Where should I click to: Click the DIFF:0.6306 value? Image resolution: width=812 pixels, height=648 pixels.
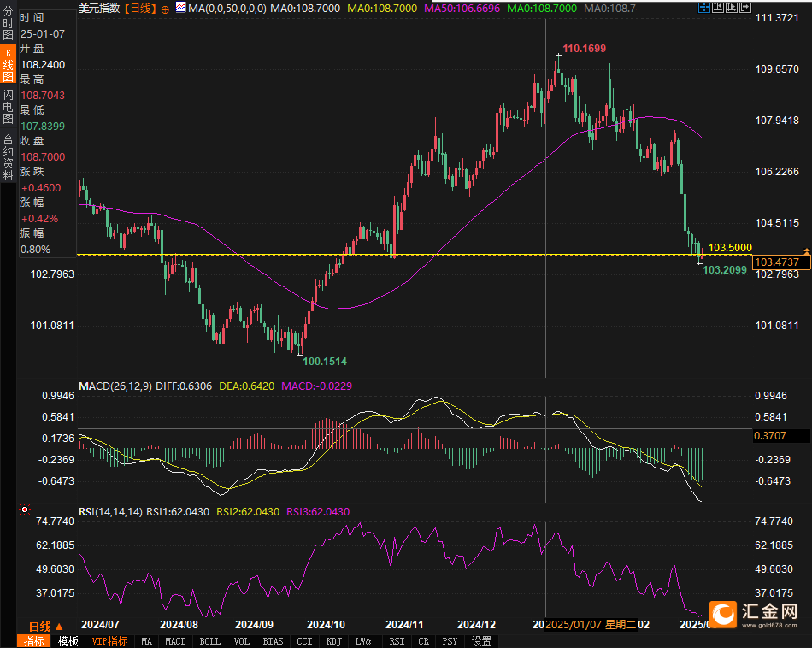tap(184, 386)
